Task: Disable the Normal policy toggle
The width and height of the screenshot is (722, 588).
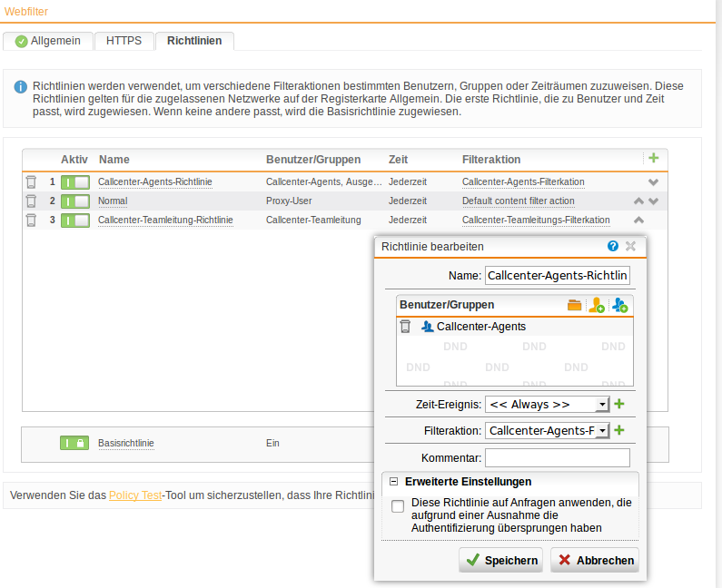Action: (75, 201)
